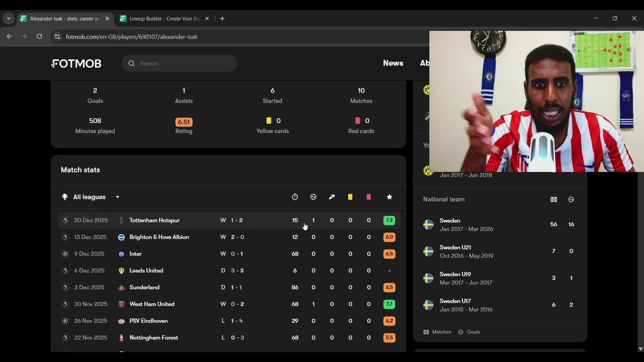The width and height of the screenshot is (644, 362).
Task: Click the 6.51 season rating badge
Action: pyautogui.click(x=184, y=122)
